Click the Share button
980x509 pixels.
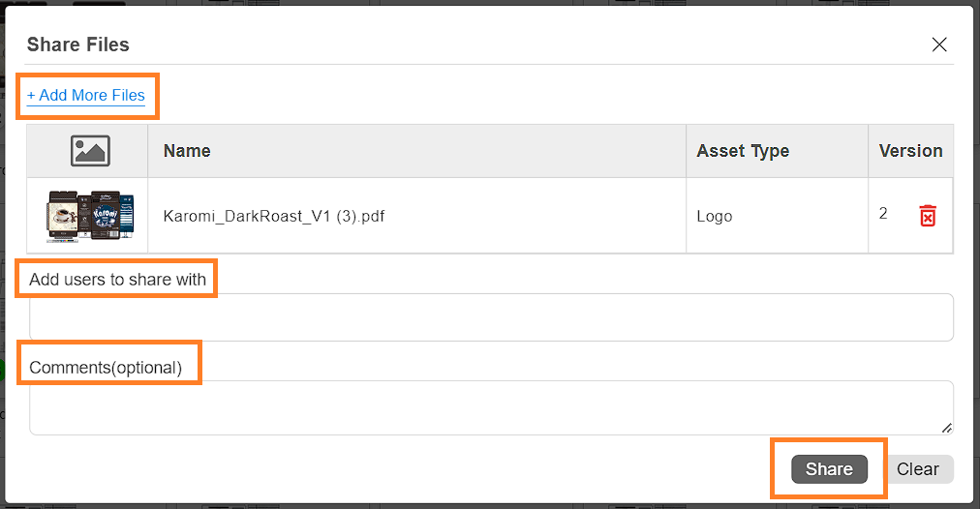click(829, 469)
